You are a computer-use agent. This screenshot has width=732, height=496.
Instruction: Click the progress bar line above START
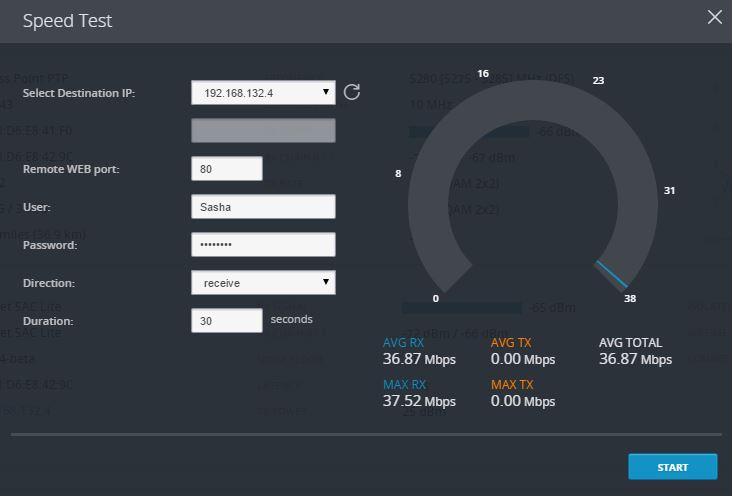(x=366, y=434)
